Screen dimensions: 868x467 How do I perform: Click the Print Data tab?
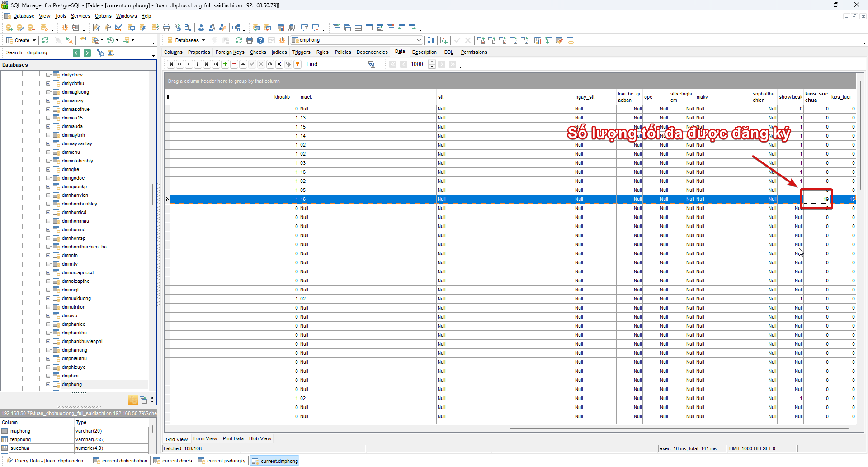(x=233, y=439)
